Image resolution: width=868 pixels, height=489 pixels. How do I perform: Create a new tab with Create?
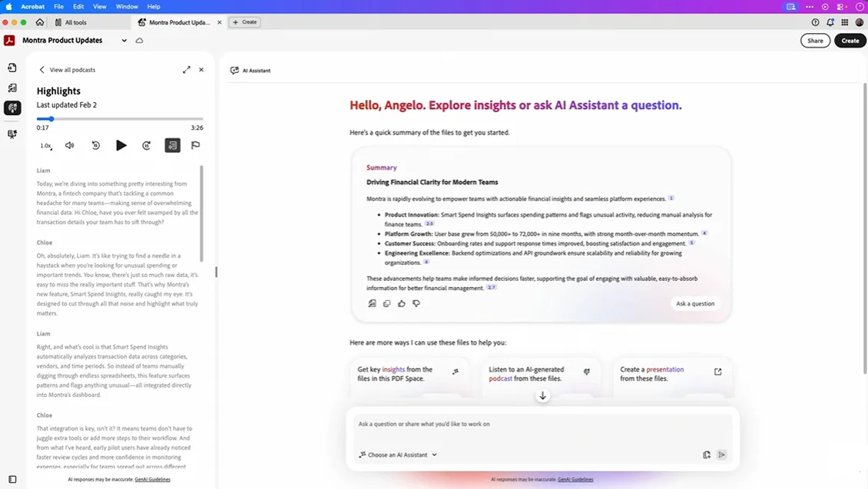coord(245,22)
